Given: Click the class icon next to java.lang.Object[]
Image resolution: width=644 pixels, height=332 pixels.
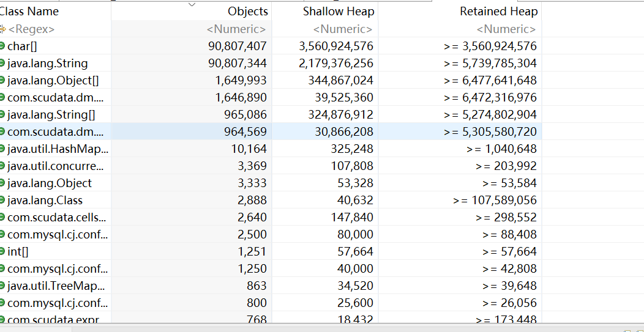Looking at the screenshot, I should (2, 80).
